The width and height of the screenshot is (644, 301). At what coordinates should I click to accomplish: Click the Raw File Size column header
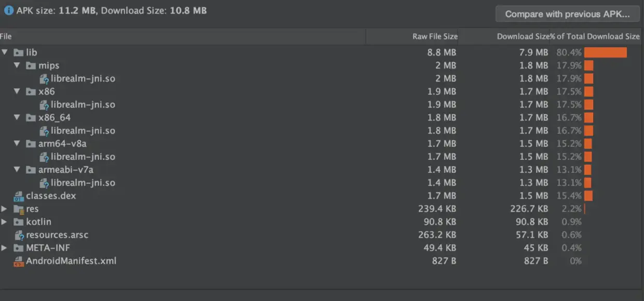[435, 36]
